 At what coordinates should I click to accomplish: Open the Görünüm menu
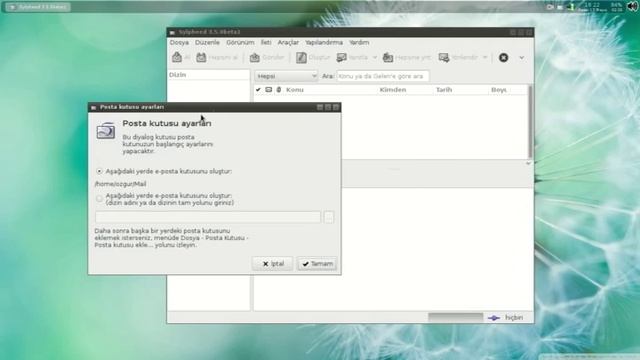pyautogui.click(x=240, y=42)
